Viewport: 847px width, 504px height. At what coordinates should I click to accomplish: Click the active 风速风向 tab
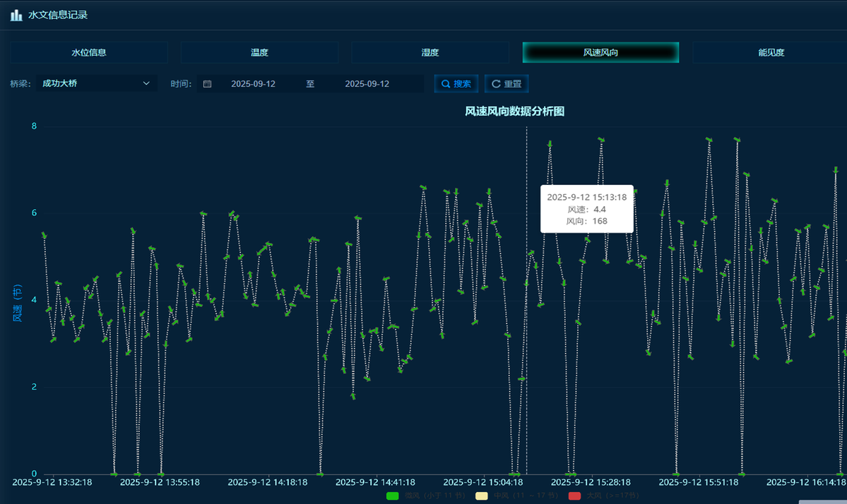(x=600, y=52)
